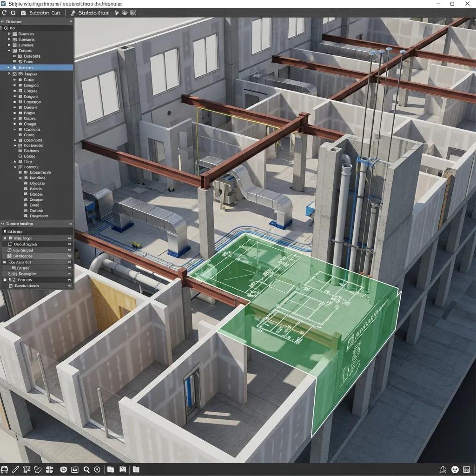Click the pen icon before 'Stcteclo Kruit'
The height and width of the screenshot is (476, 476).
(73, 13)
